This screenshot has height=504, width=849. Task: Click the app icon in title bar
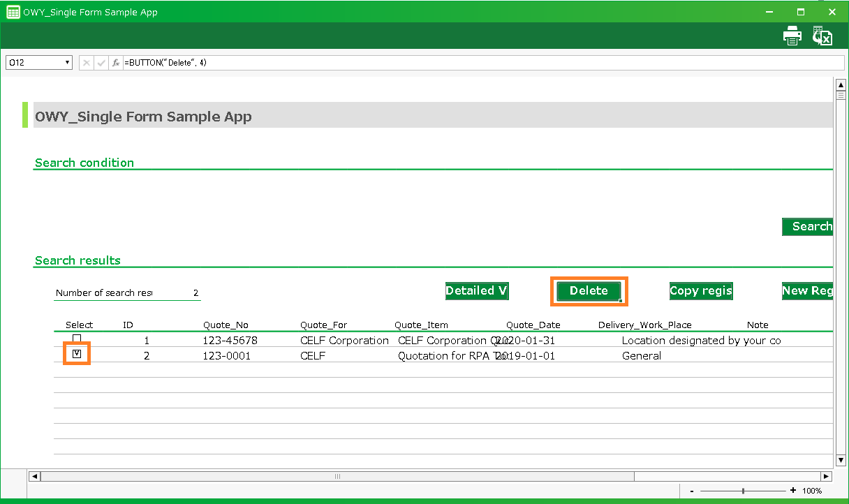click(12, 12)
